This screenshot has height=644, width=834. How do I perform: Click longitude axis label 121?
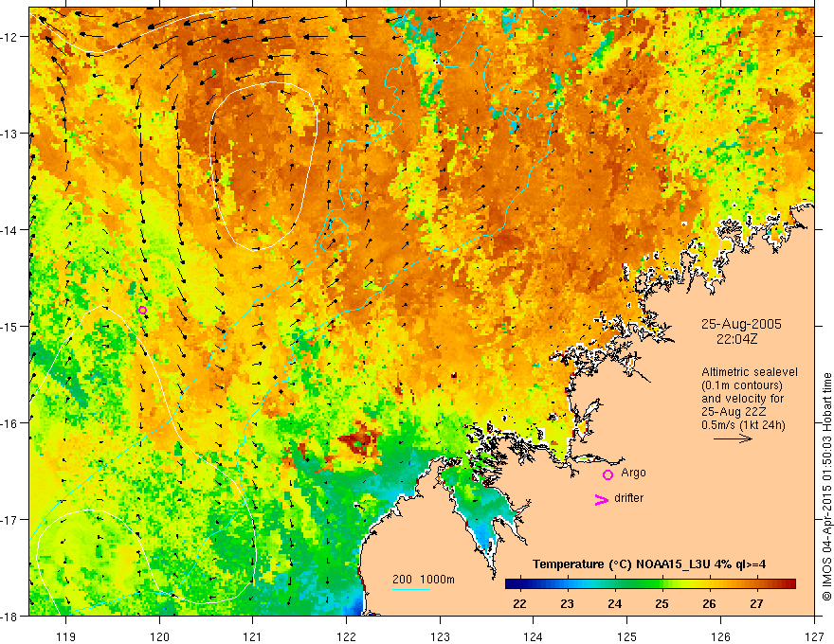253,636
